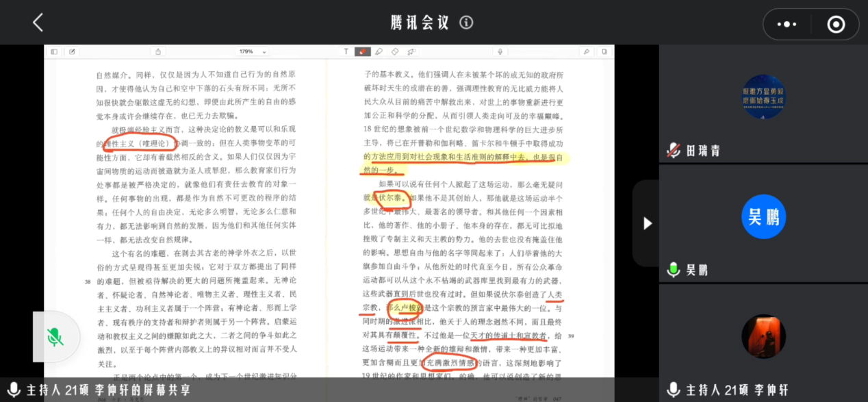Select the pen drawing tool
The image size is (868, 402).
click(x=379, y=51)
